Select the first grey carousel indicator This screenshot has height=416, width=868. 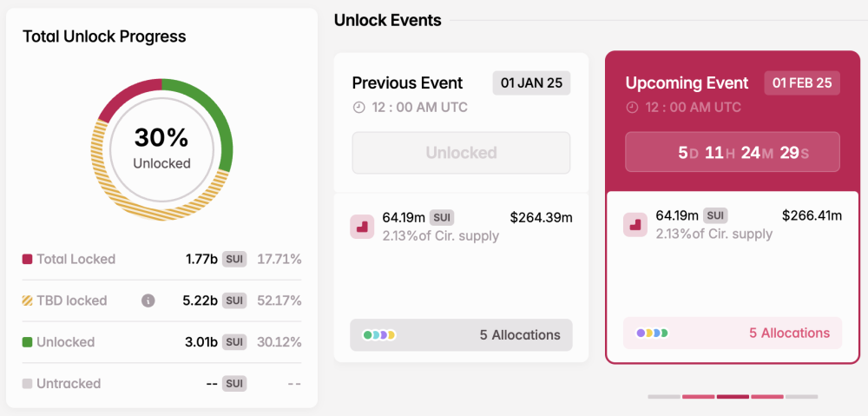(664, 397)
